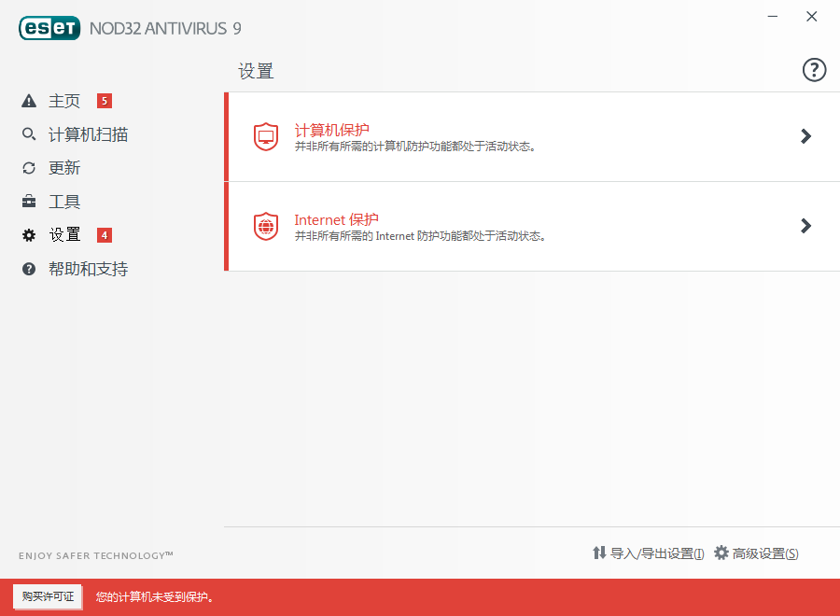Expand 计算机保护 using its right chevron
The width and height of the screenshot is (840, 616).
(806, 136)
